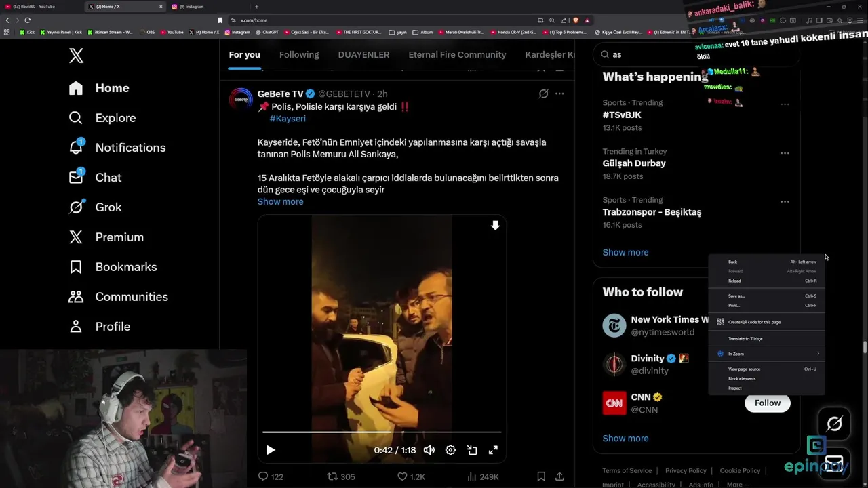The image size is (868, 488).
Task: Show more trends under What's happening
Action: coord(625,252)
